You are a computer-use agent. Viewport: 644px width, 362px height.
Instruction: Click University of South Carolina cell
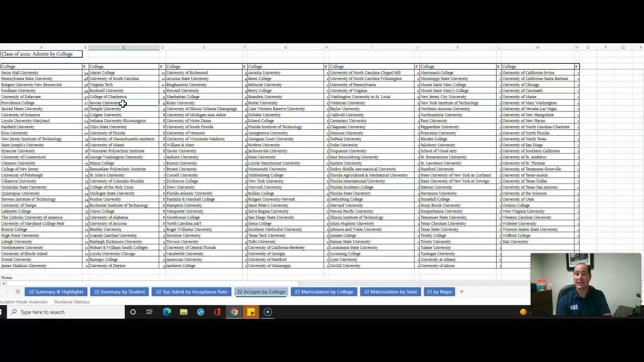[x=124, y=79]
